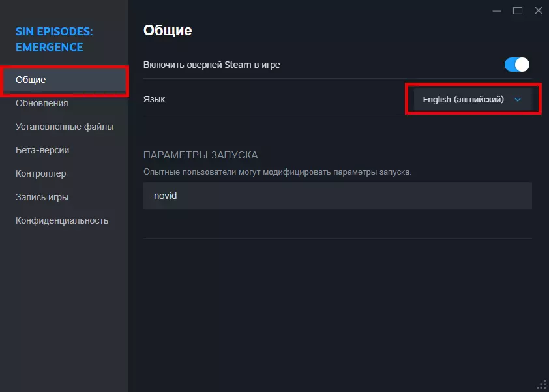The height and width of the screenshot is (392, 549).
Task: Click the resize grip in the window corner
Action: coord(541,385)
